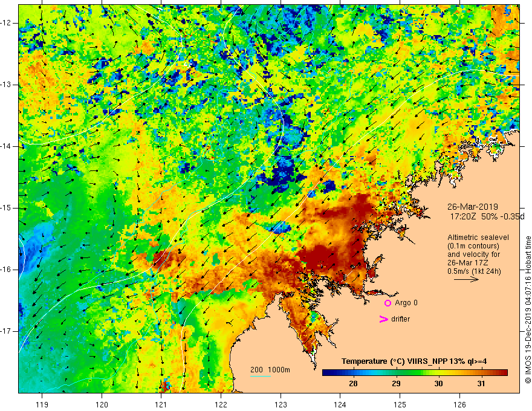
Task: Click latitude axis label -14
Action: pyautogui.click(x=6, y=146)
